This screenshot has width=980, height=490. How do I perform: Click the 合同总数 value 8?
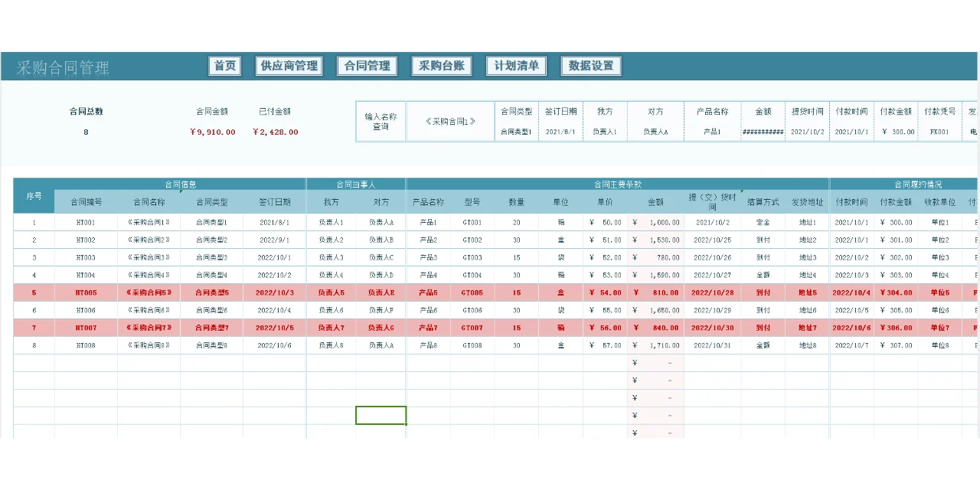[86, 132]
